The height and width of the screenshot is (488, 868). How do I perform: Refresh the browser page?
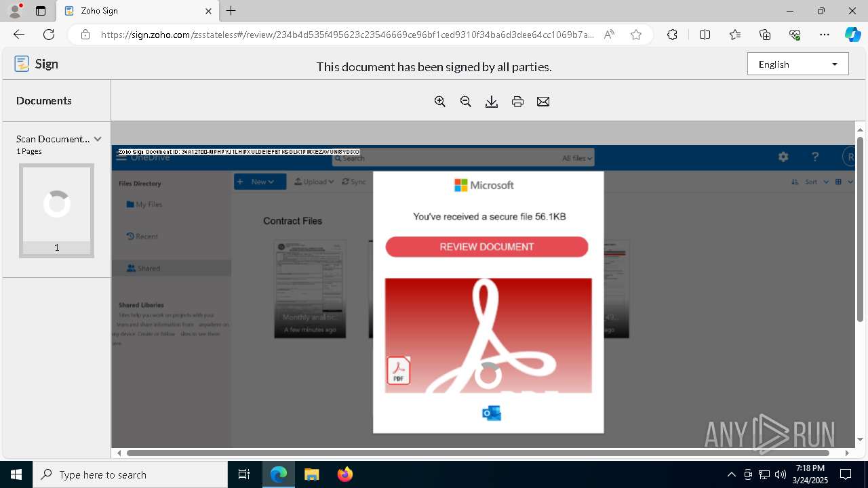pyautogui.click(x=49, y=35)
